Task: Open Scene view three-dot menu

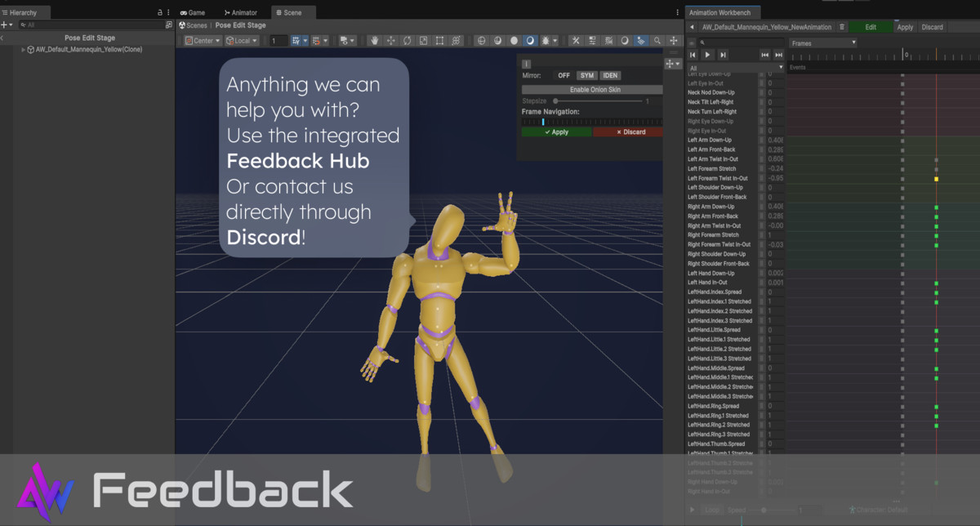Action: pos(678,13)
